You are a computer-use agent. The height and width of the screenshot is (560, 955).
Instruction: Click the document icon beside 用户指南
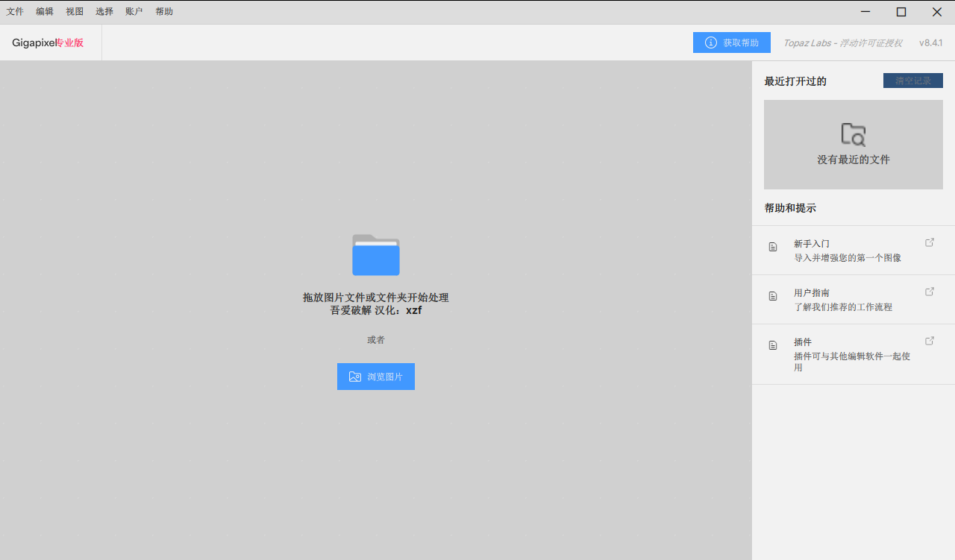point(773,296)
